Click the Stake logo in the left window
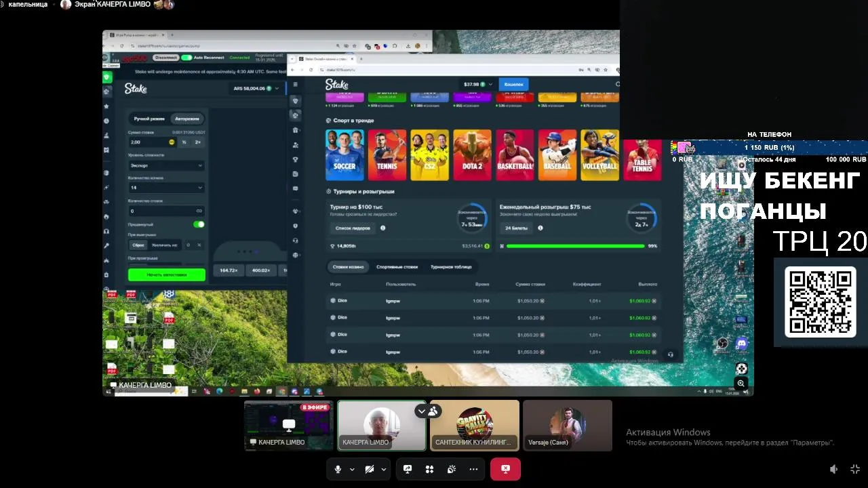The image size is (868, 488). (x=136, y=89)
